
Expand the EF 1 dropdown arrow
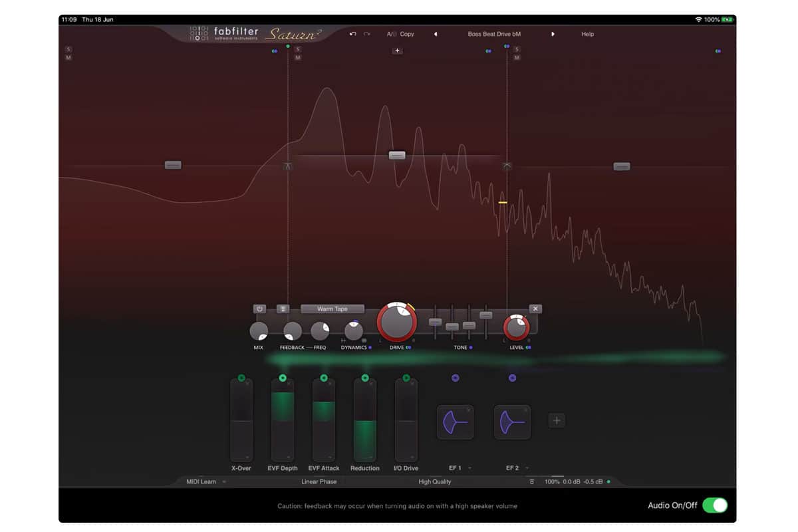[470, 468]
